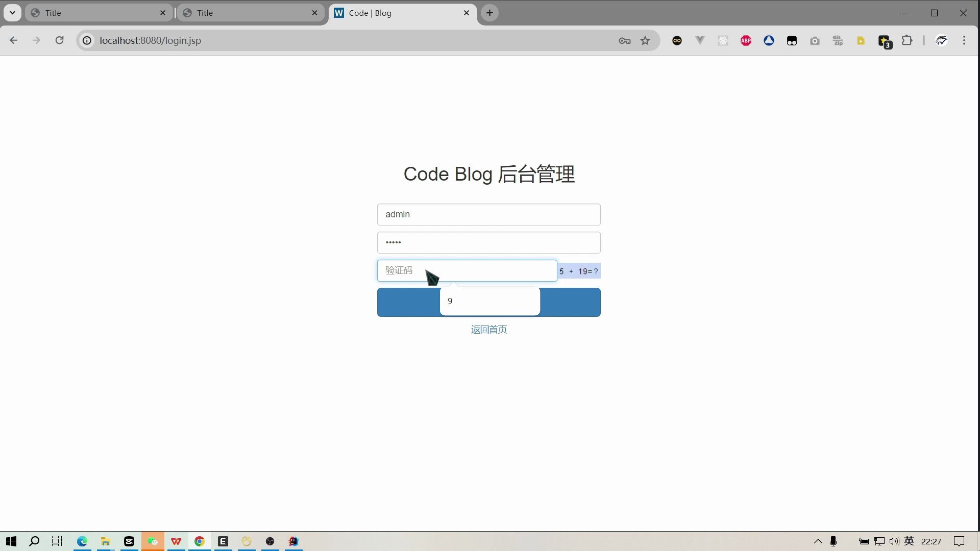
Task: Click the camera screenshot extension icon
Action: (815, 41)
